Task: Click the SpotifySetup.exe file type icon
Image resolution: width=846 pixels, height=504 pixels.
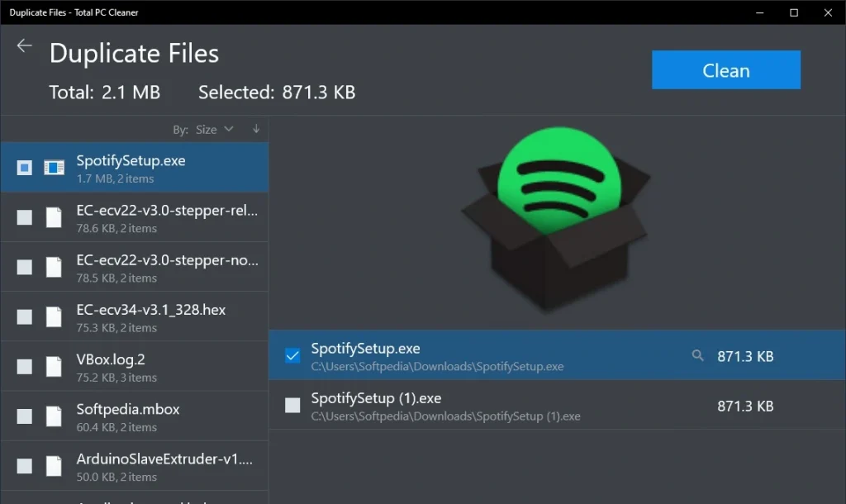Action: pos(54,167)
